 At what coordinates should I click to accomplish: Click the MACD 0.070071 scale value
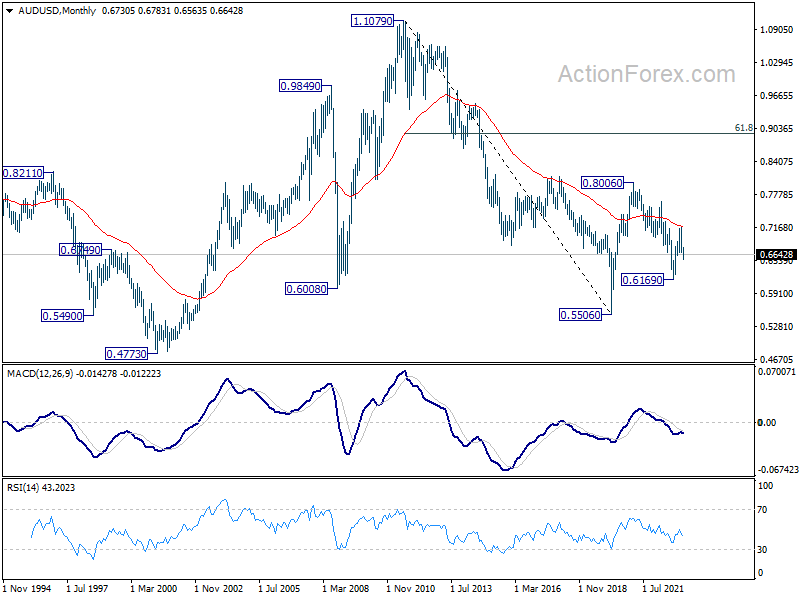pyautogui.click(x=777, y=372)
